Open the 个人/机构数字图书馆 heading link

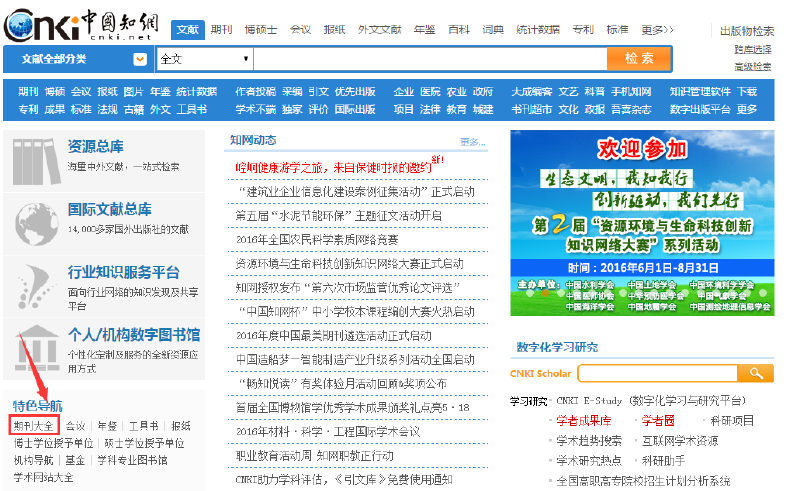134,335
